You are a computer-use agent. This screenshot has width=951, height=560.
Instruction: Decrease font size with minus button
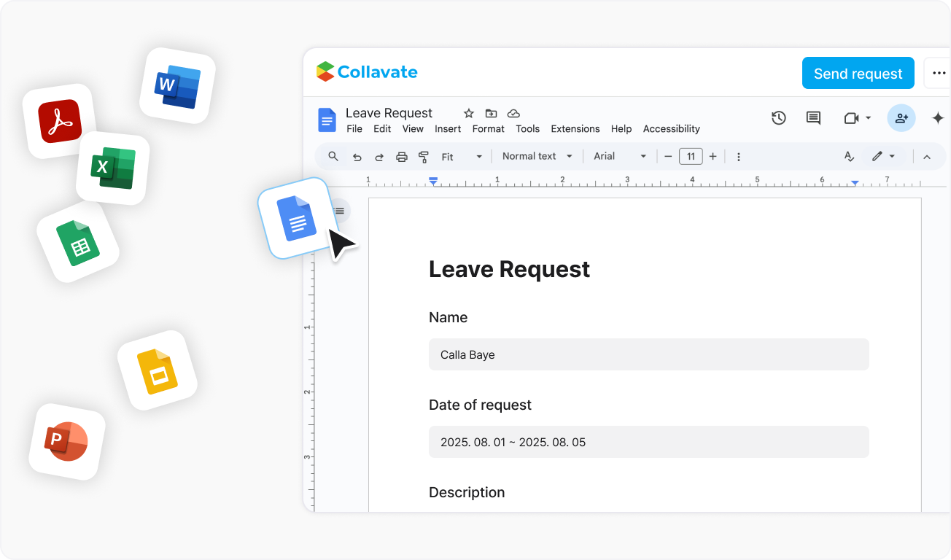[x=668, y=157]
